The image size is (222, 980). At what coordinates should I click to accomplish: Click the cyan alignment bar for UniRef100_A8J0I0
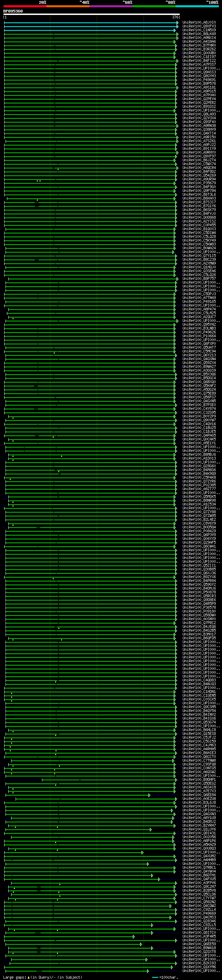click(x=92, y=23)
